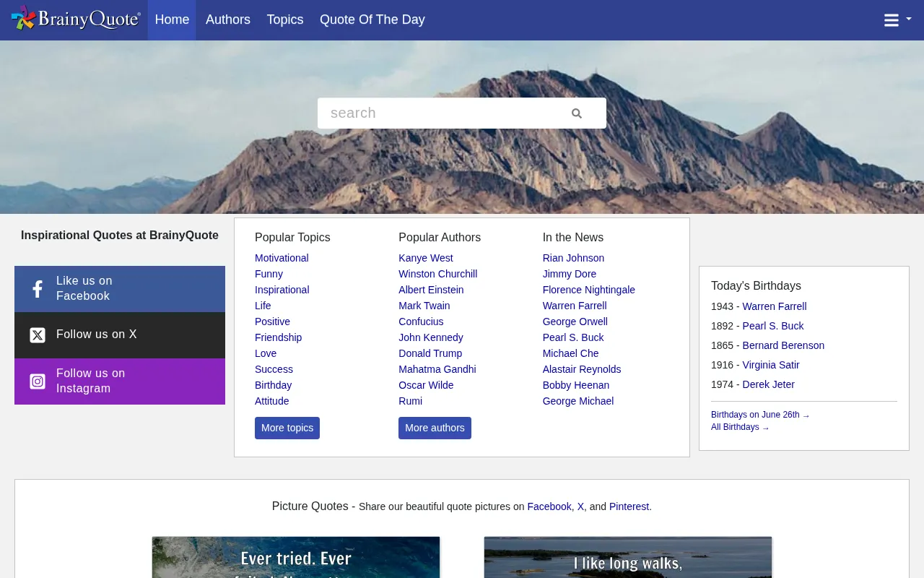Open Pearl S. Buck in the News list
Viewport: 924px width, 578px height.
[573, 337]
